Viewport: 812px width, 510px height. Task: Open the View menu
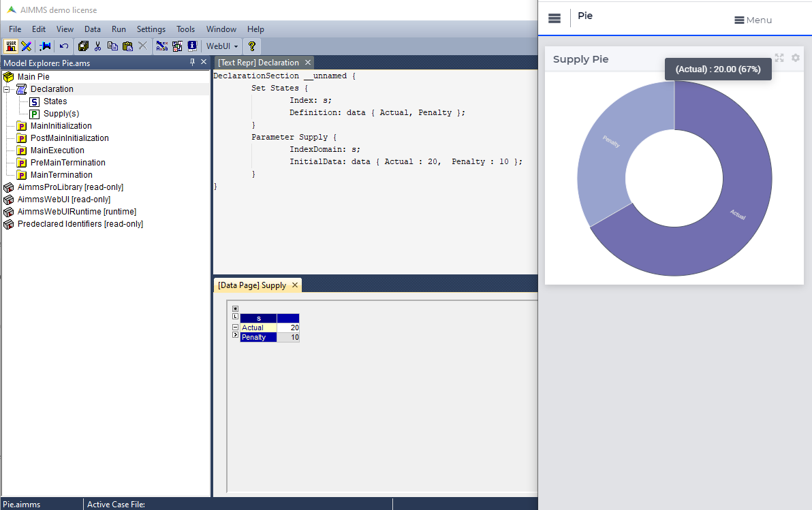[65, 29]
